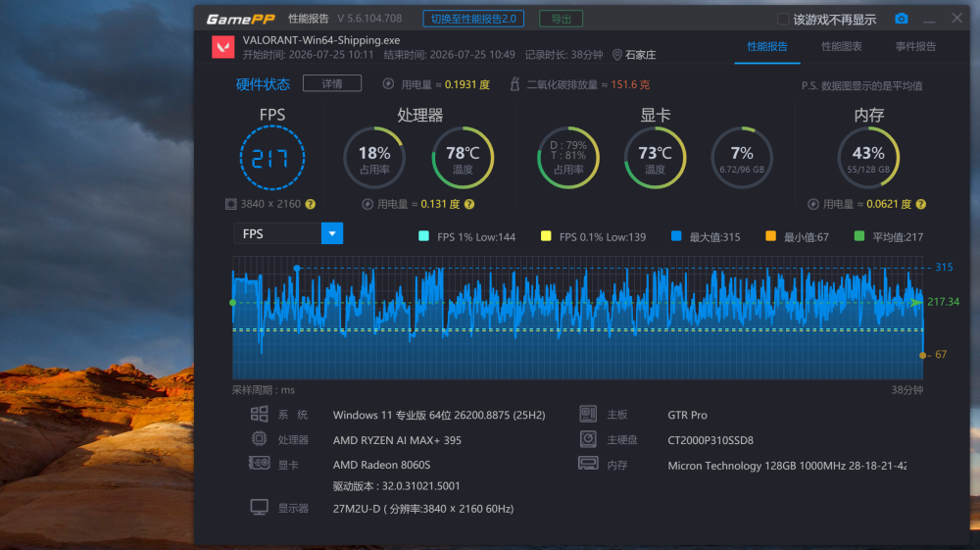Screen dimensions: 980x550
Task: Click the location pin icon next to 石家庄
Action: (x=616, y=55)
